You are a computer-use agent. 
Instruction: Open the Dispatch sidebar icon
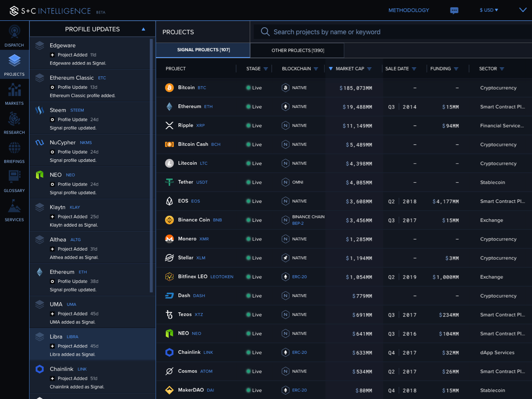15,32
